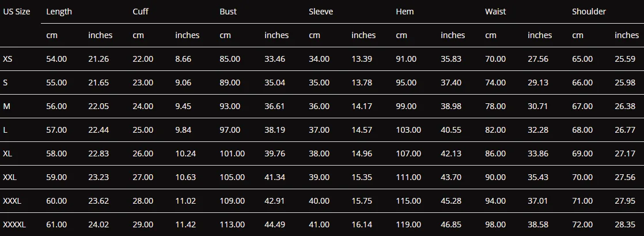Select the Hem column header
This screenshot has height=236, width=644.
[x=404, y=12]
